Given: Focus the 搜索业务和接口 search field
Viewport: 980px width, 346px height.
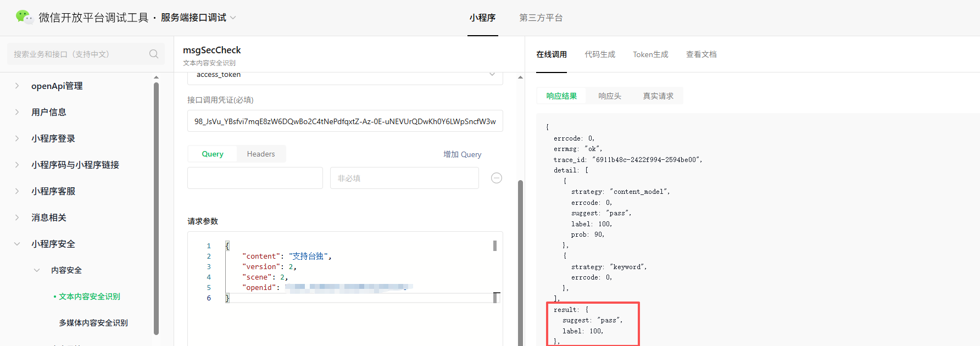Looking at the screenshot, I should [86, 54].
